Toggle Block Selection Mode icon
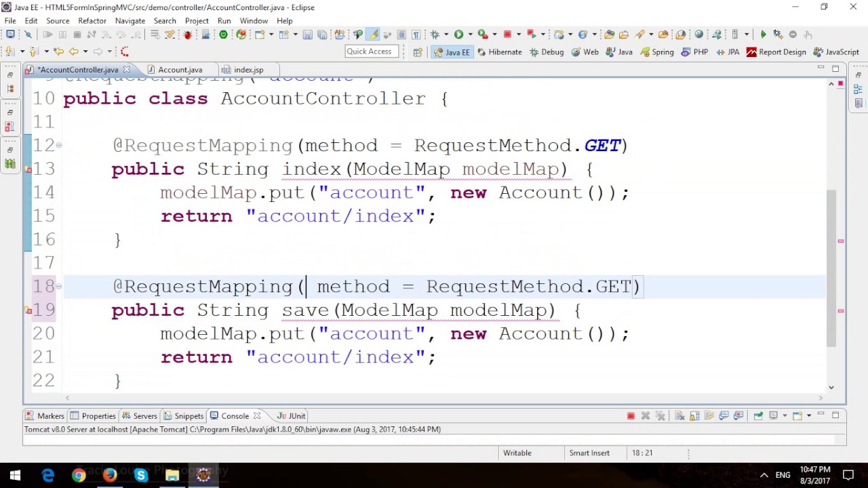The width and height of the screenshot is (868, 488). [x=401, y=34]
